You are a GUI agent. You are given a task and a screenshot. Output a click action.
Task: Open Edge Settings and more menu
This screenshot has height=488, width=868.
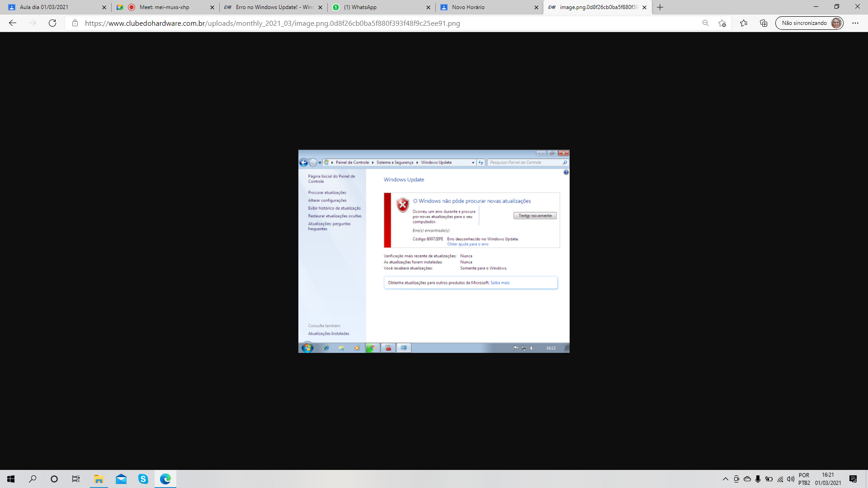coord(855,23)
